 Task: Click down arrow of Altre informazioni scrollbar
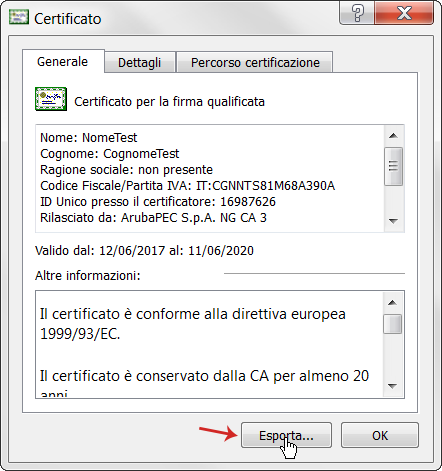tap(393, 386)
